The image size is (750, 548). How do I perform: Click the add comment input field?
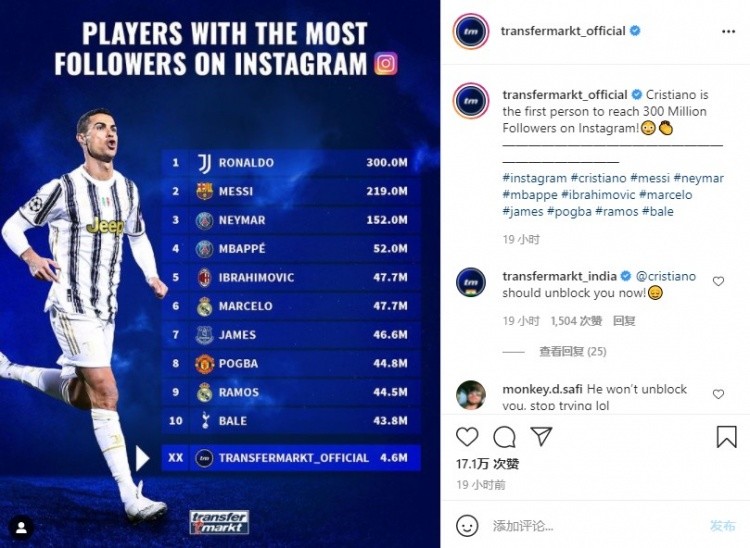[593, 526]
